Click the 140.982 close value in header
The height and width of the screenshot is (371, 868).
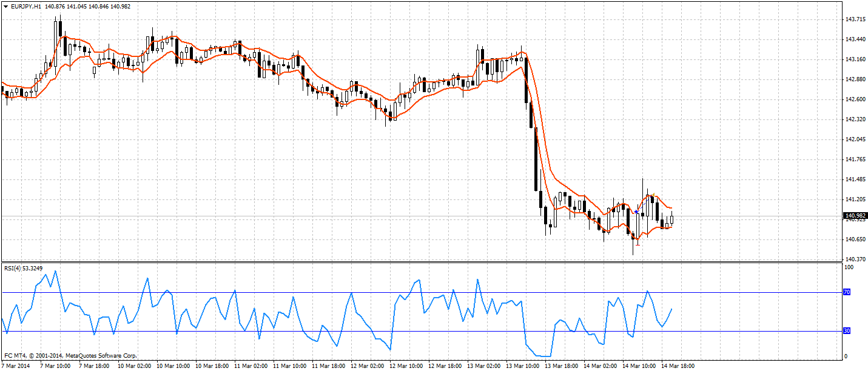pos(122,6)
